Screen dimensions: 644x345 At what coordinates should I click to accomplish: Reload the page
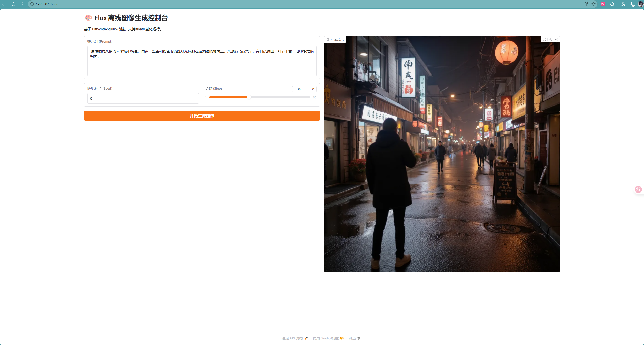[13, 4]
